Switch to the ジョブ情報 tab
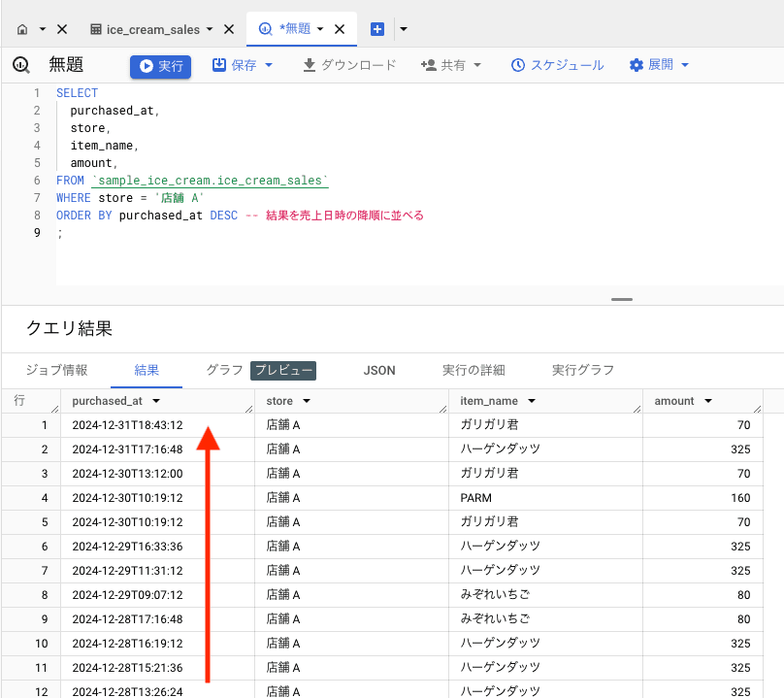 56,370
